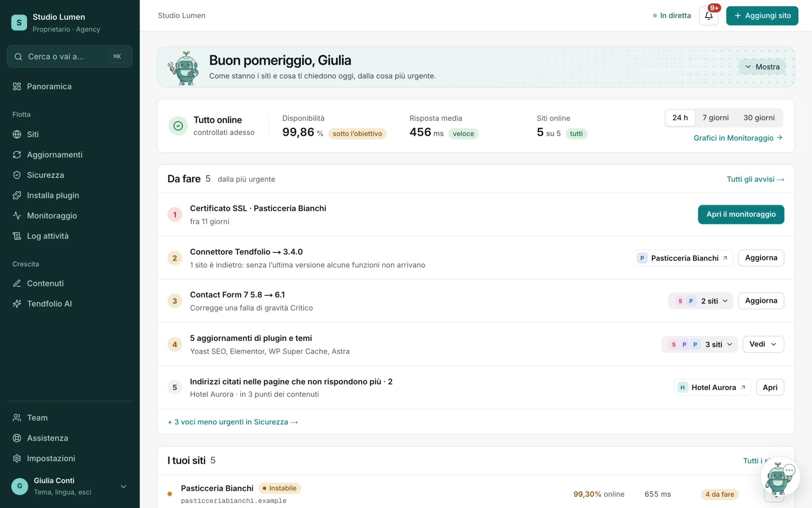
Task: Open Sicurezza in the sidebar
Action: tap(69, 175)
